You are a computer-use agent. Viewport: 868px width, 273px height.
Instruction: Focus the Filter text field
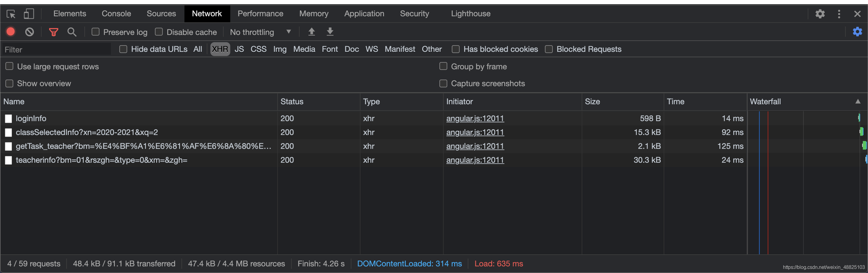tap(57, 49)
